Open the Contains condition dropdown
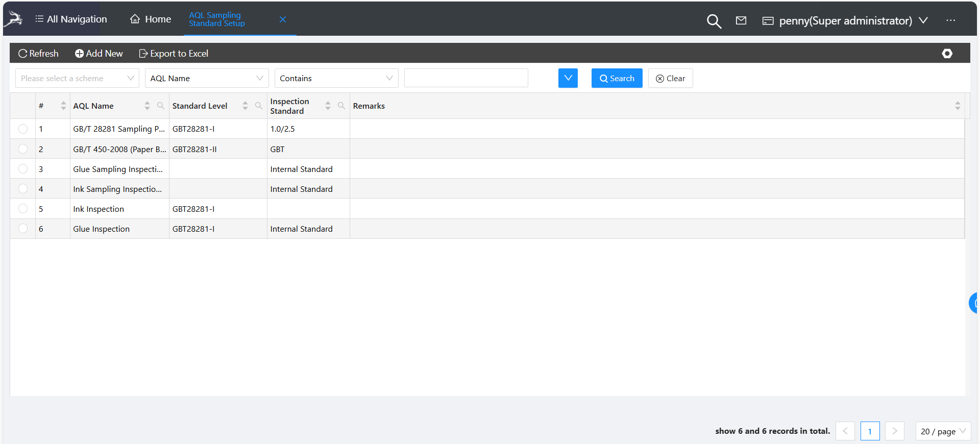 (x=336, y=78)
